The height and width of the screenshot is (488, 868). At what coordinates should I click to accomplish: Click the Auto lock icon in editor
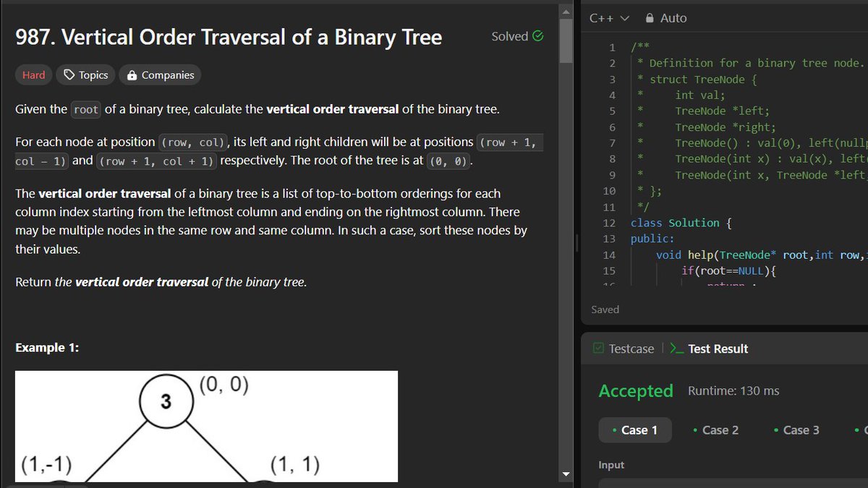pyautogui.click(x=650, y=18)
